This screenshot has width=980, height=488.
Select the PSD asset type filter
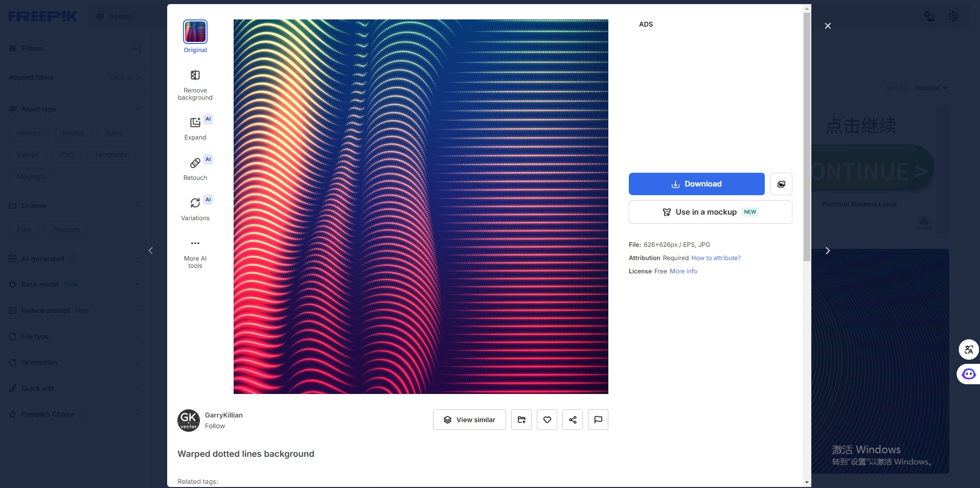click(x=66, y=155)
